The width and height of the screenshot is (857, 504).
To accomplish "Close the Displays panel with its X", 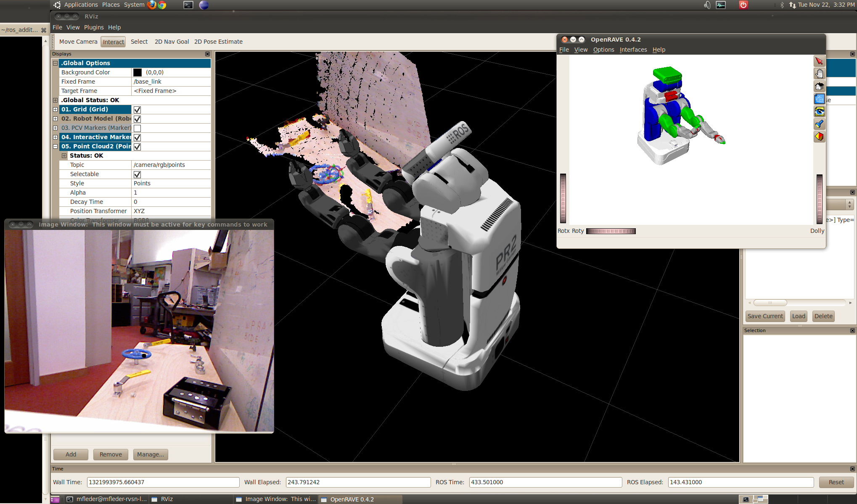I will (207, 54).
